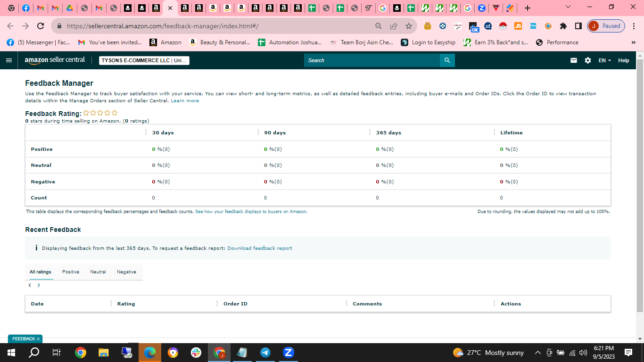
Task: Open the Login to Easyship bookmark
Action: click(428, 42)
